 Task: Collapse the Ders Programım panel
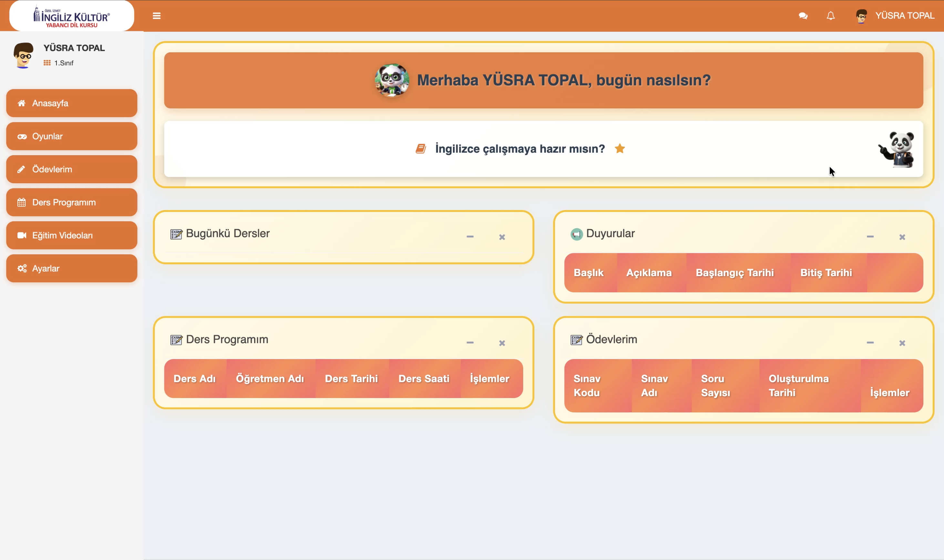470,343
